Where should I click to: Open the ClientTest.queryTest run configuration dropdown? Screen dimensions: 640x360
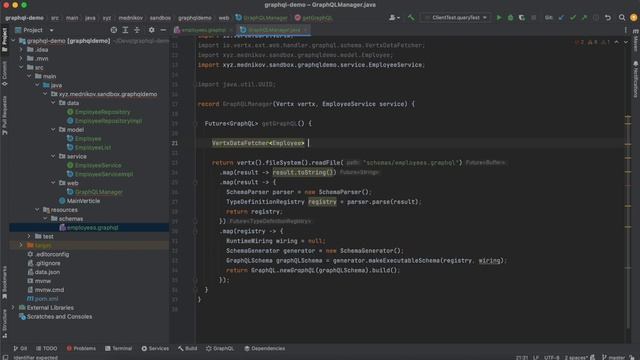(456, 18)
